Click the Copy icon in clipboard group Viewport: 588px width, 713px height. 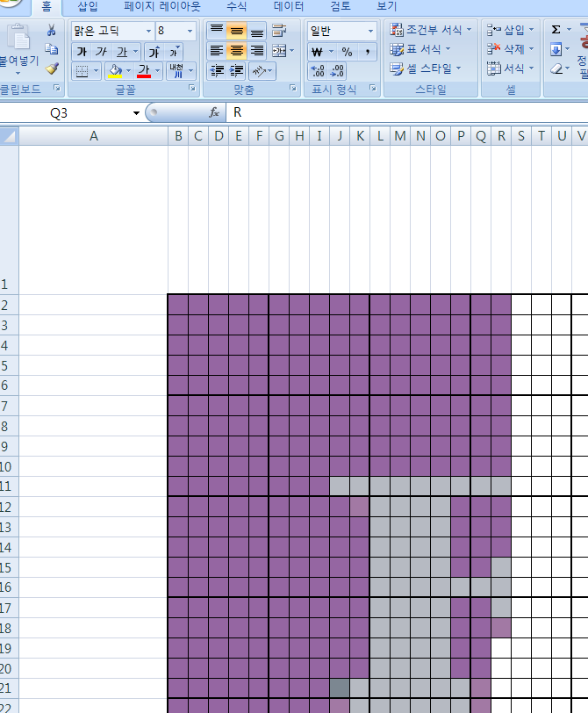coord(51,49)
